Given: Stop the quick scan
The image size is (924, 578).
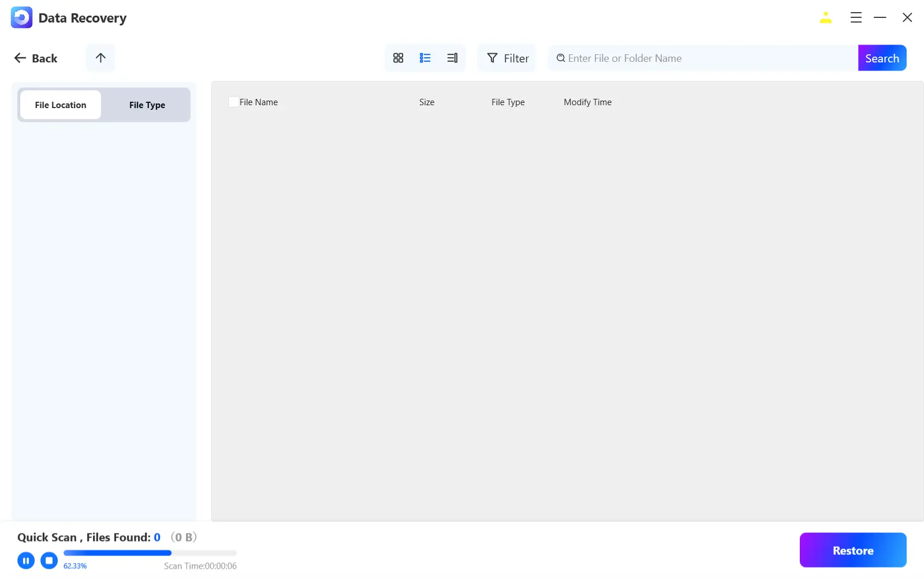Looking at the screenshot, I should coord(49,561).
